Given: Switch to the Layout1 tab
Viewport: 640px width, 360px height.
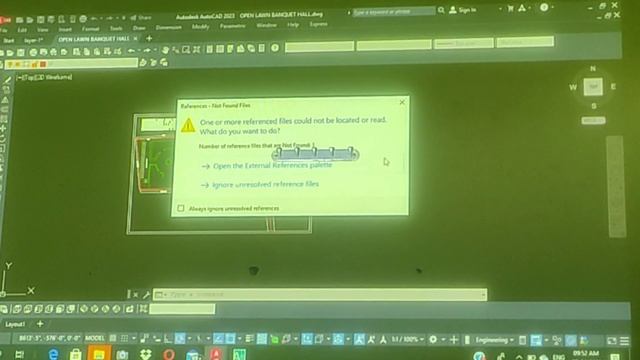Looking at the screenshot, I should tap(16, 324).
